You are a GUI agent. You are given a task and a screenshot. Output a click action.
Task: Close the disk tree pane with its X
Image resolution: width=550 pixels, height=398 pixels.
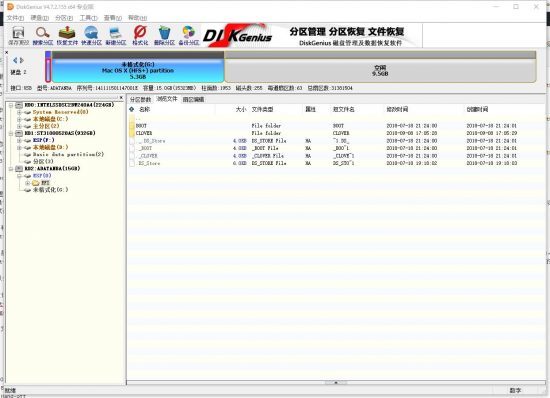coord(121,98)
